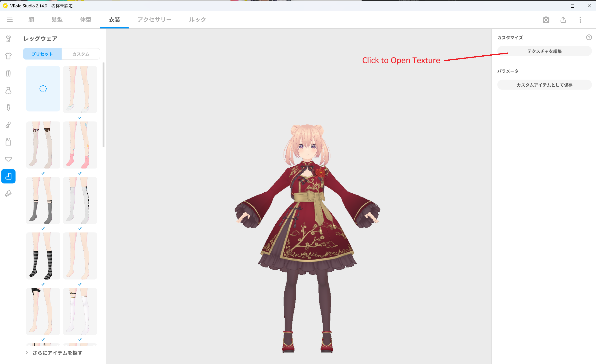
Task: Click the レッグウェア panel heading
Action: click(x=40, y=39)
